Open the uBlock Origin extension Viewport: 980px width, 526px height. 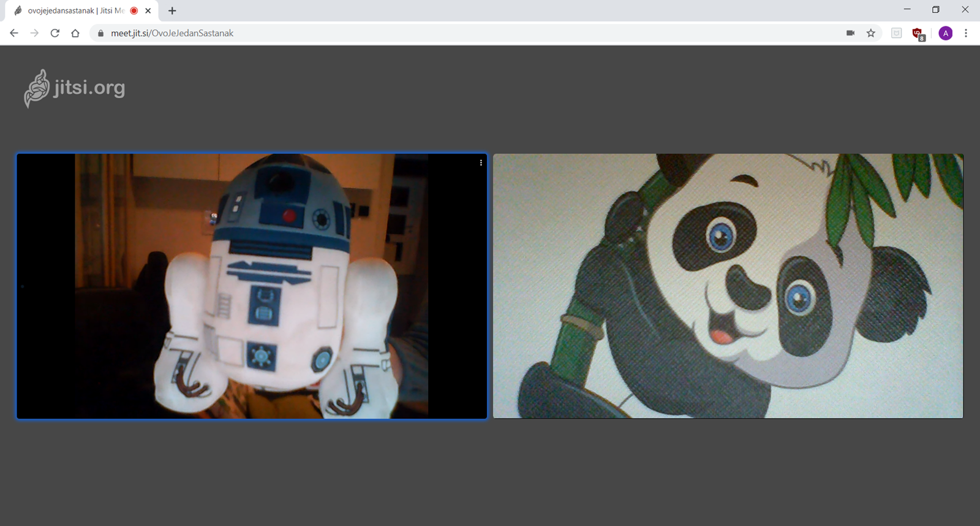pyautogui.click(x=918, y=34)
